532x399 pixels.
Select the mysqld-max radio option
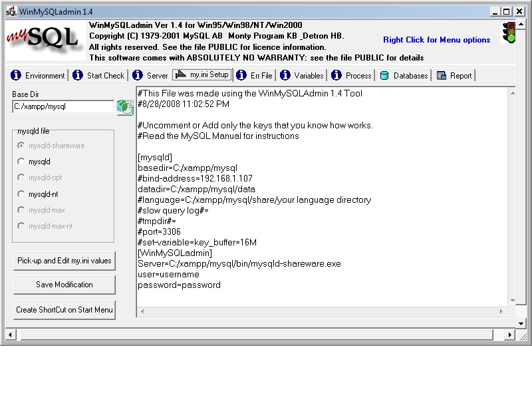21,210
